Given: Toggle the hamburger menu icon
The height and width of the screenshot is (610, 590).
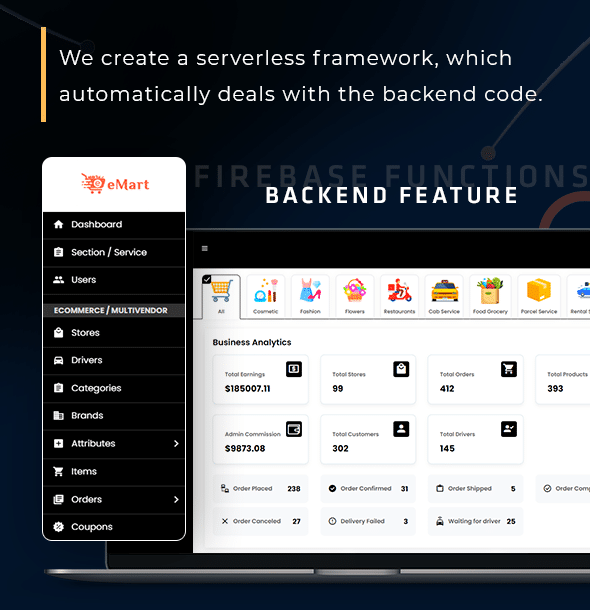Looking at the screenshot, I should pyautogui.click(x=205, y=248).
